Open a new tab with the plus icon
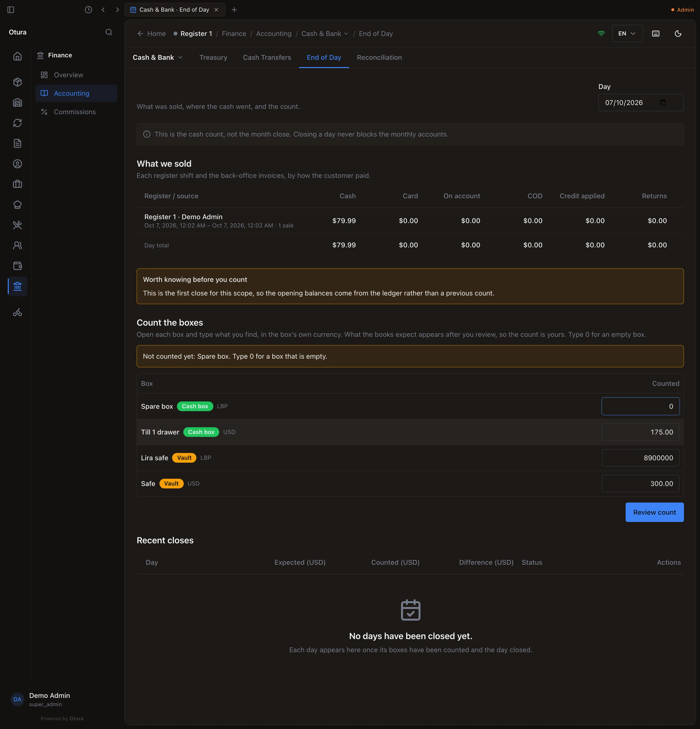This screenshot has height=729, width=700. coord(234,10)
